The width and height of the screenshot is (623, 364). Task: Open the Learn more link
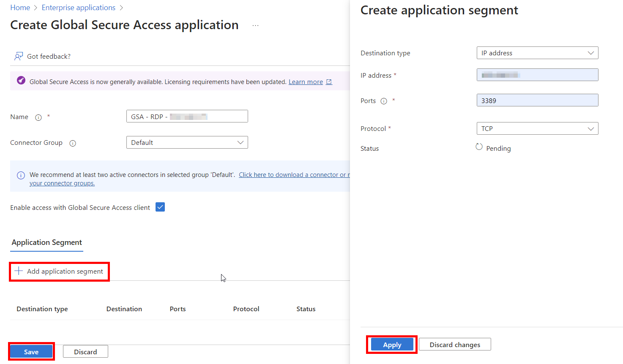click(306, 82)
